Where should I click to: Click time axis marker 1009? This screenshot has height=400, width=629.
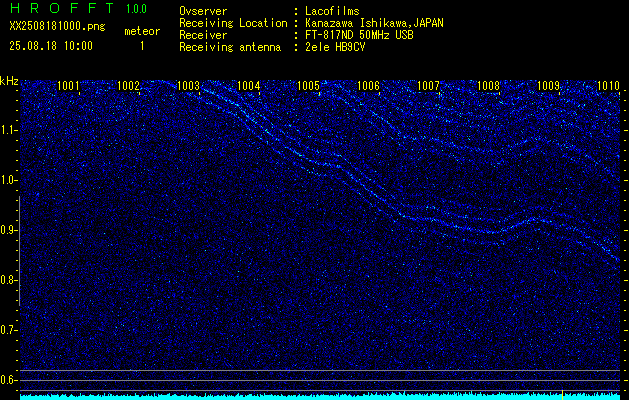pos(548,86)
